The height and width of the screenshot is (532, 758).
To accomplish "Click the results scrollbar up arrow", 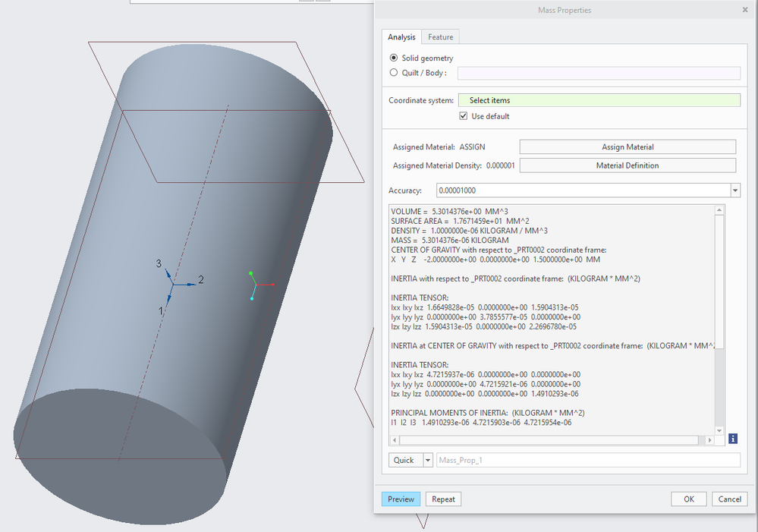I will (x=720, y=210).
